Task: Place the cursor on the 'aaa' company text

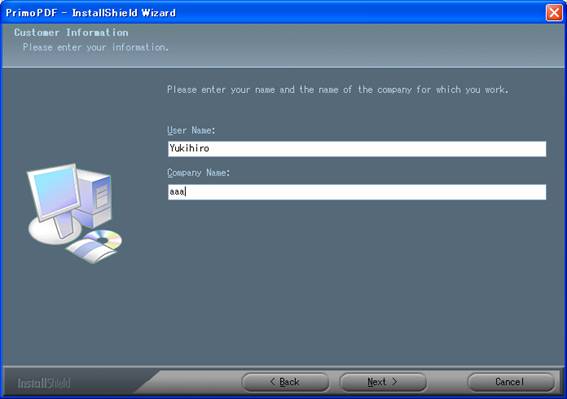Action: coord(177,192)
